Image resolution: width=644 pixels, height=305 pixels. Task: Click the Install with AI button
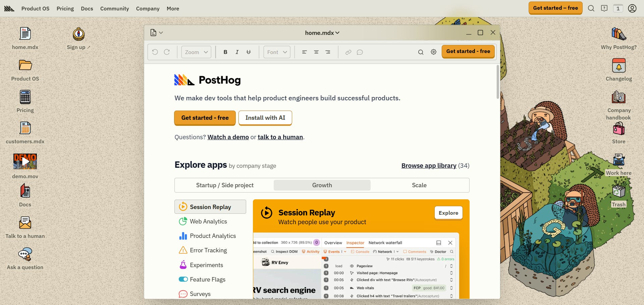pos(265,118)
